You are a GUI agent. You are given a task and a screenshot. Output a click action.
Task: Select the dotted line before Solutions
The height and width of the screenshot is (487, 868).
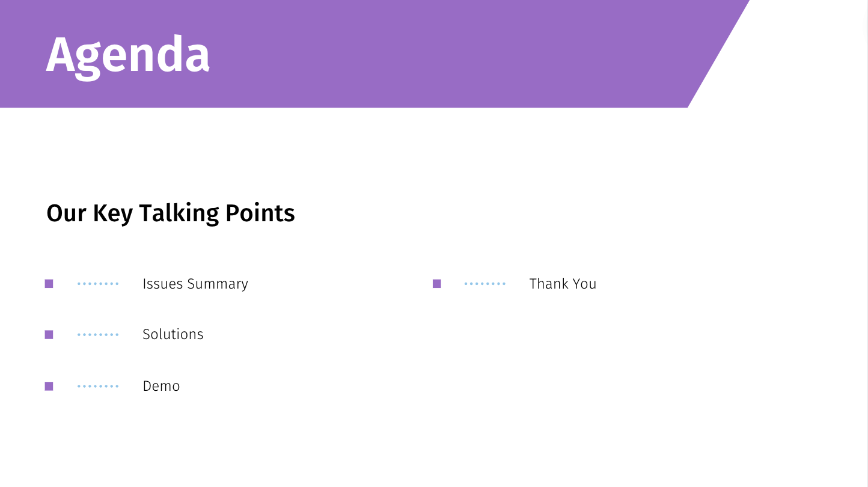click(98, 335)
